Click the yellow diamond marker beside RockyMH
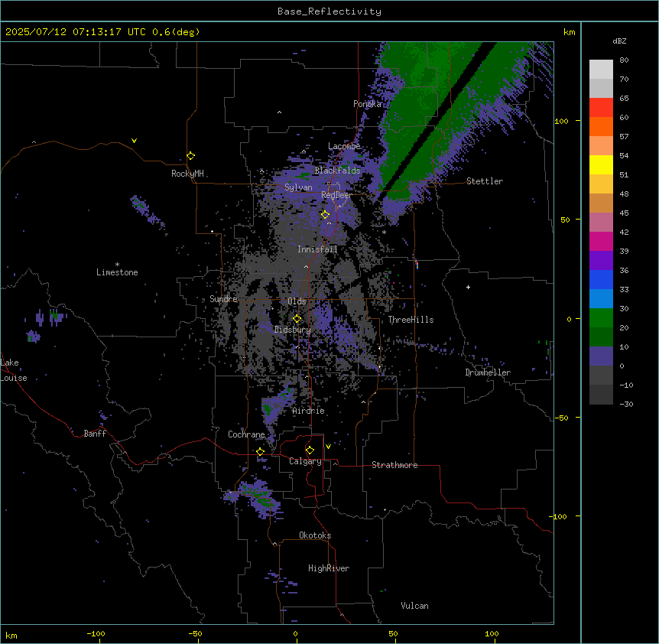Viewport: 659px width, 644px height. pyautogui.click(x=190, y=156)
